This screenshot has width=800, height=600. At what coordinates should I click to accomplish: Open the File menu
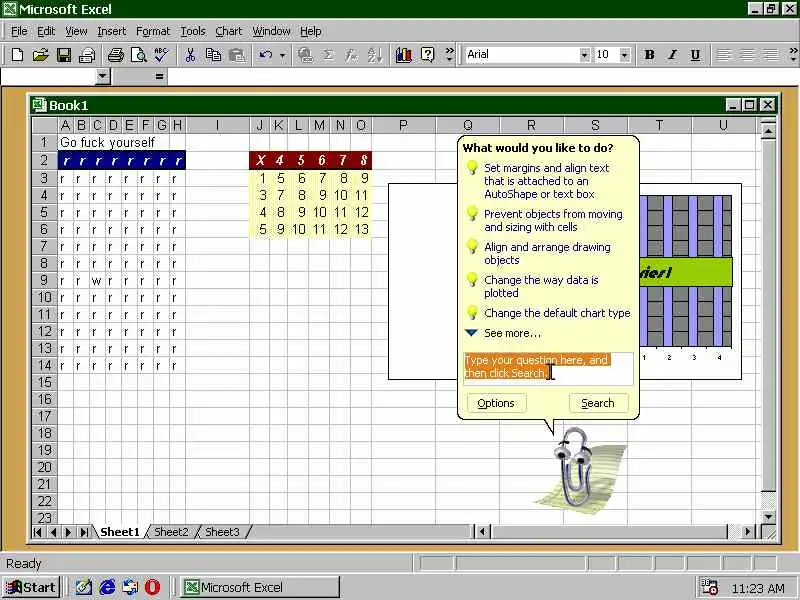tap(19, 32)
